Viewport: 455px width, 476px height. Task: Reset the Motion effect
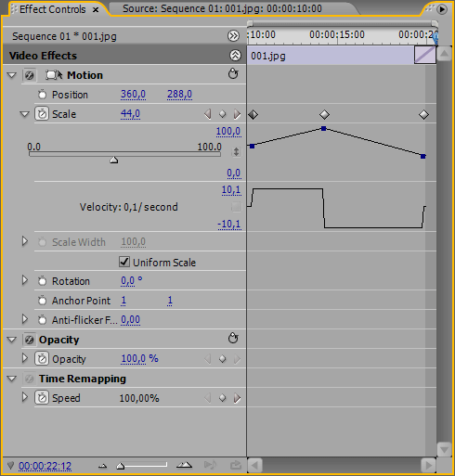233,74
